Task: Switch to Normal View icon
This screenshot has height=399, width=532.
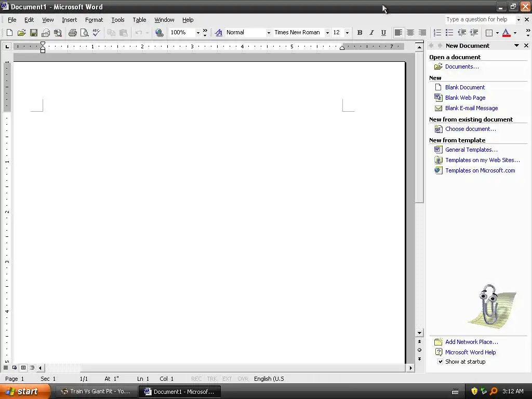Action: (6, 367)
